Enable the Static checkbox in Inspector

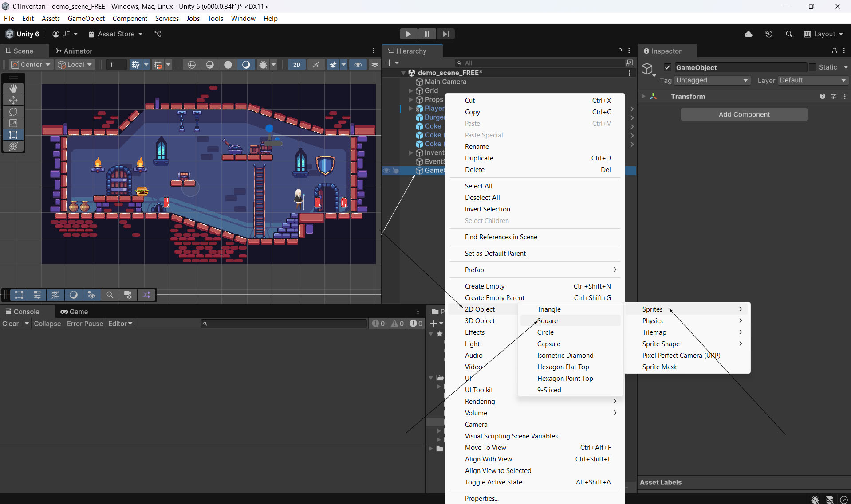812,67
